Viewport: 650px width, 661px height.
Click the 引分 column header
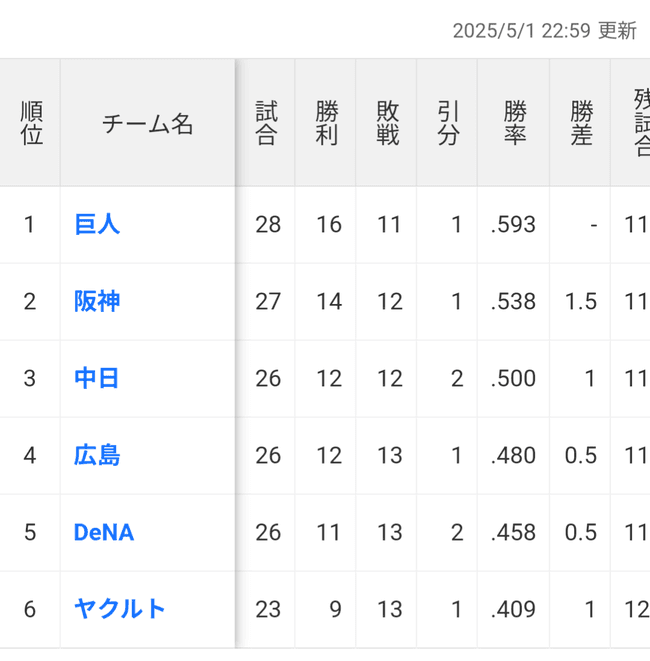448,124
